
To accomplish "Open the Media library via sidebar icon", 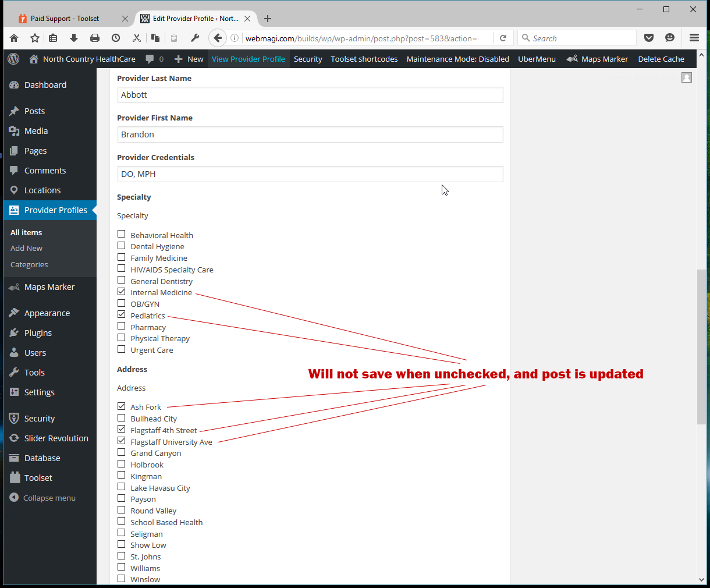I will 13,130.
